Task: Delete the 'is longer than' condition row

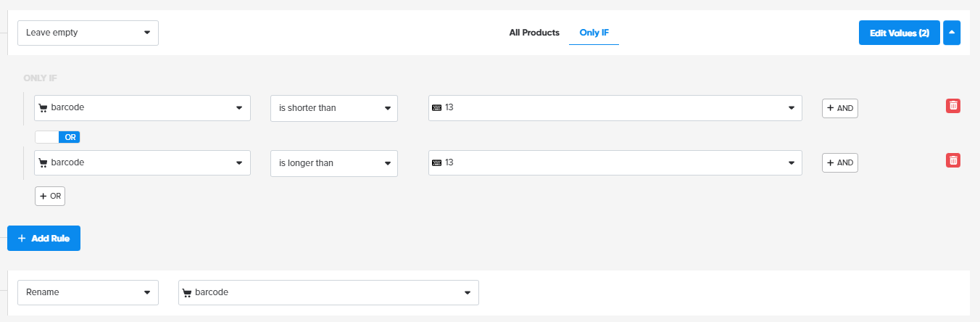Action: pos(953,160)
